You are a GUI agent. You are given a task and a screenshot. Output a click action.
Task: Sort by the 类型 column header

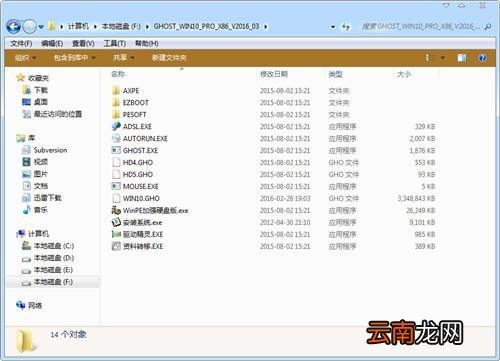point(335,74)
